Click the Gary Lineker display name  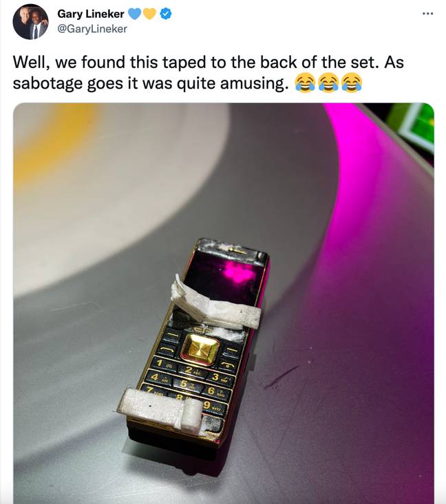(x=91, y=14)
